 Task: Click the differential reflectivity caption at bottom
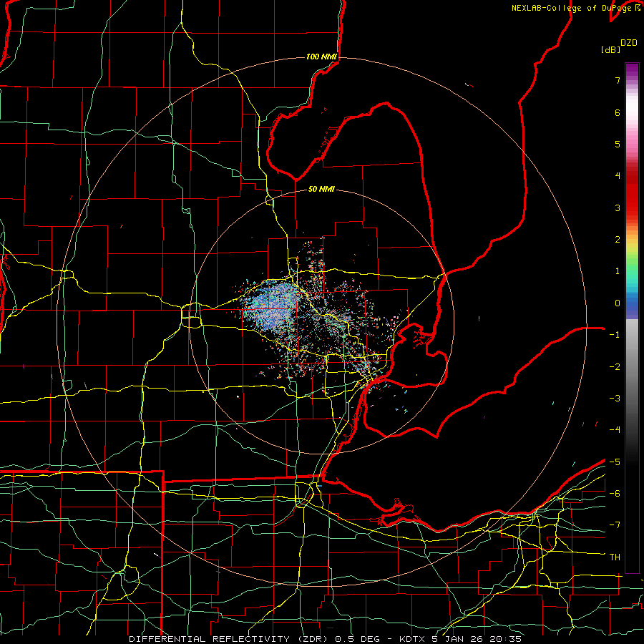(x=325, y=639)
